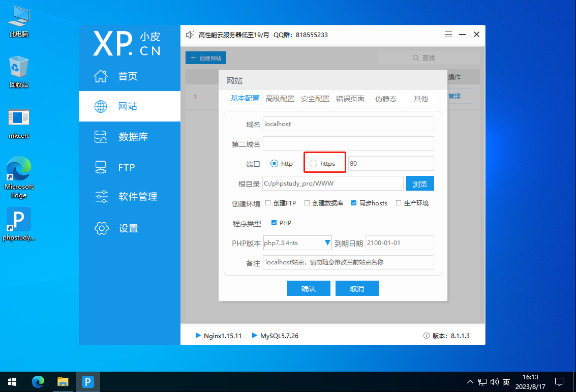The height and width of the screenshot is (392, 576).
Task: Open the hamburger menu in title bar
Action: click(448, 35)
